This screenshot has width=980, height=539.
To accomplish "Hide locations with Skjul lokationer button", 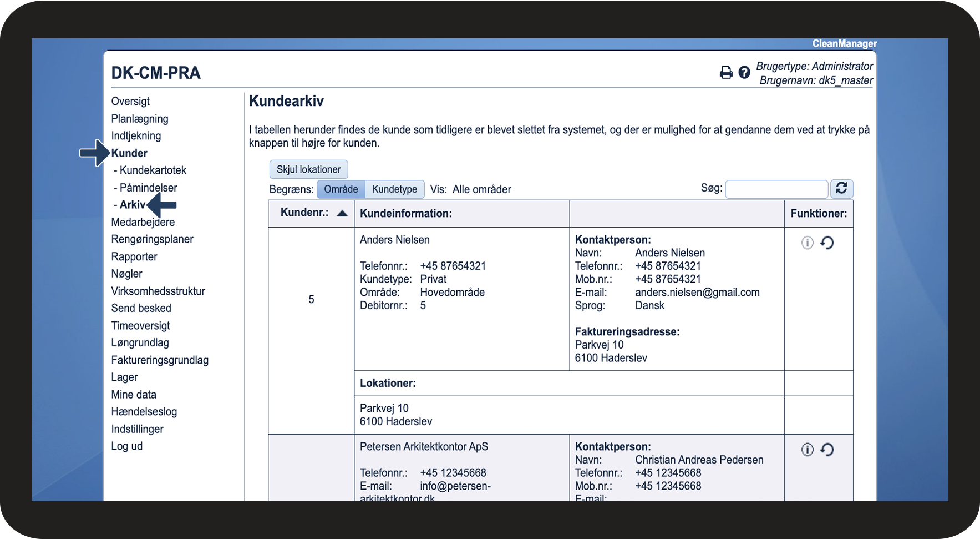I will (308, 169).
